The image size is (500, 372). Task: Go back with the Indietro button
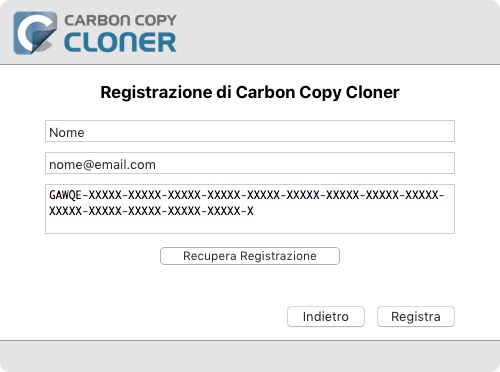(326, 317)
